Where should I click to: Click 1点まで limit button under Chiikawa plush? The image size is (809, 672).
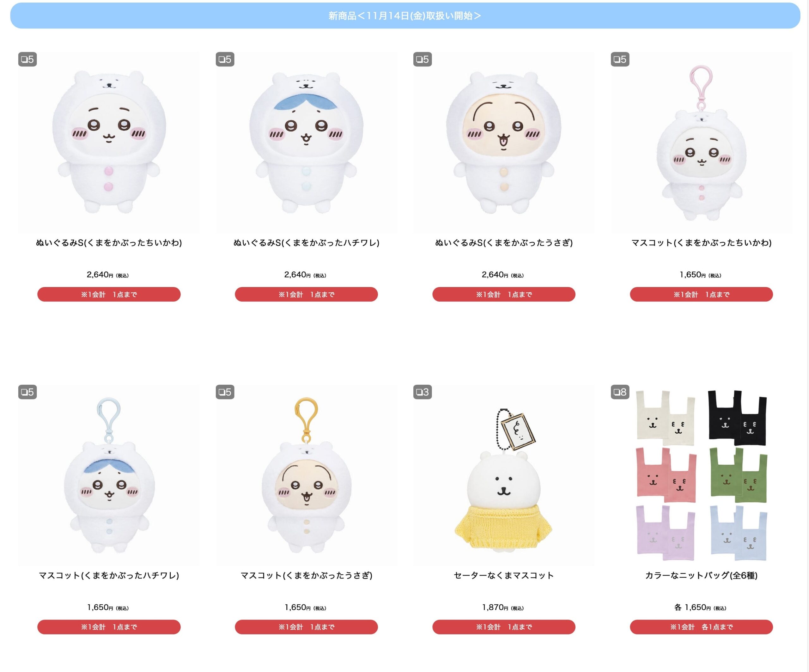point(109,294)
